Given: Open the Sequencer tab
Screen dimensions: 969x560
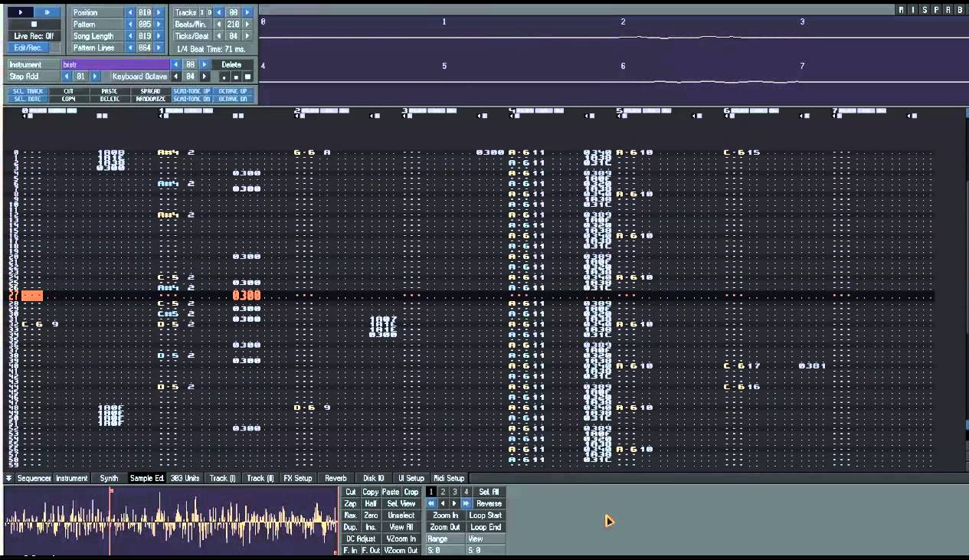Looking at the screenshot, I should (34, 478).
